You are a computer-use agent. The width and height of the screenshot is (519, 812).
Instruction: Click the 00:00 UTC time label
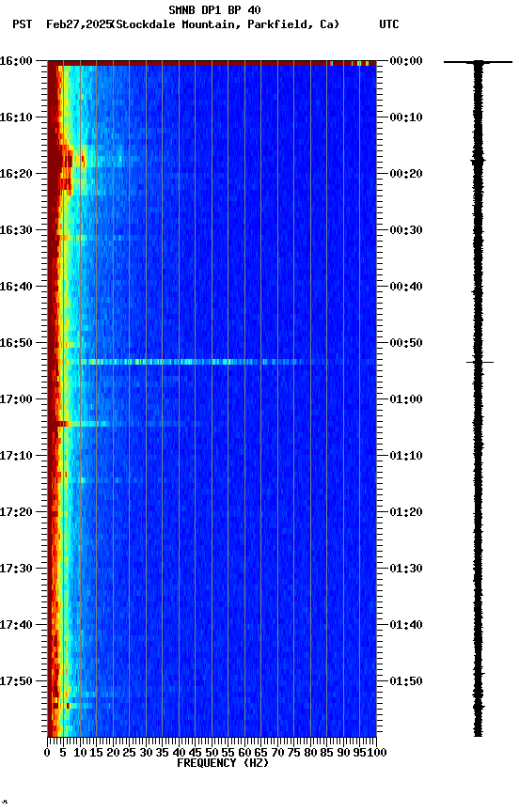[x=406, y=61]
